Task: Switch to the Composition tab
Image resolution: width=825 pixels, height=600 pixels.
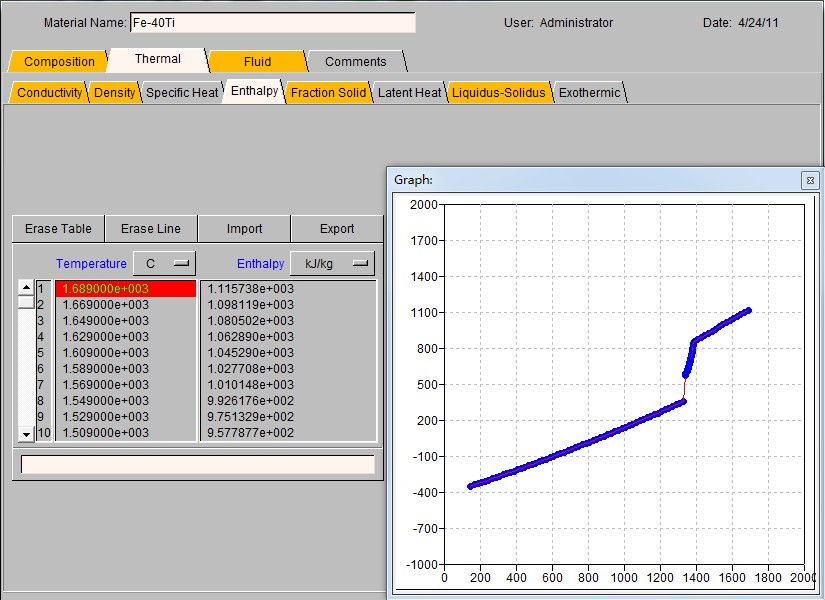Action: (59, 62)
